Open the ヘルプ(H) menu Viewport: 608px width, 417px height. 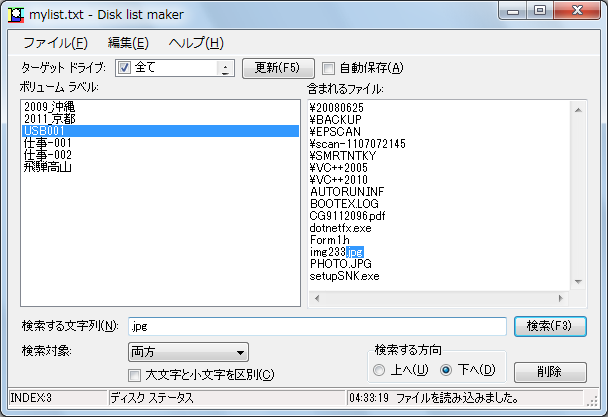pos(196,43)
